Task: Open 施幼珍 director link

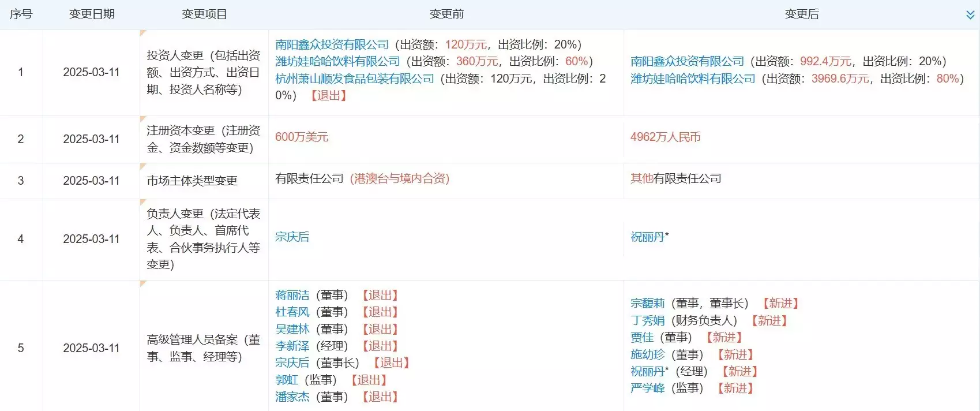Action: (x=648, y=354)
